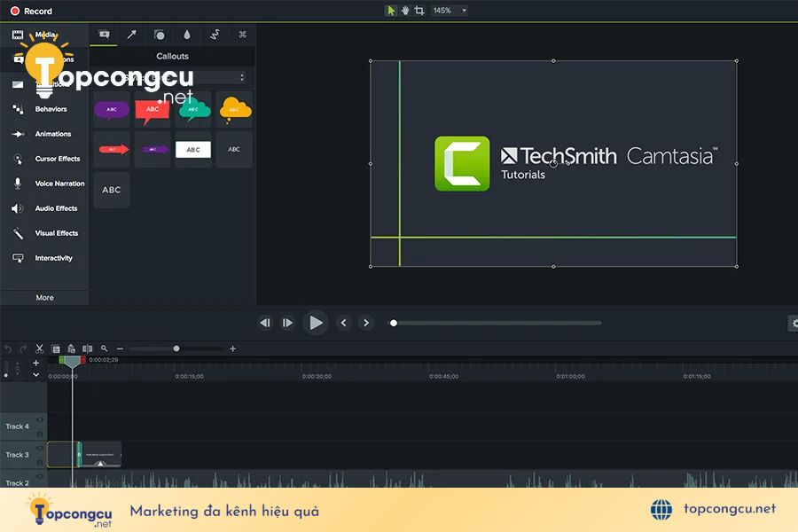
Task: Open the Voice Narration panel
Action: [44, 184]
